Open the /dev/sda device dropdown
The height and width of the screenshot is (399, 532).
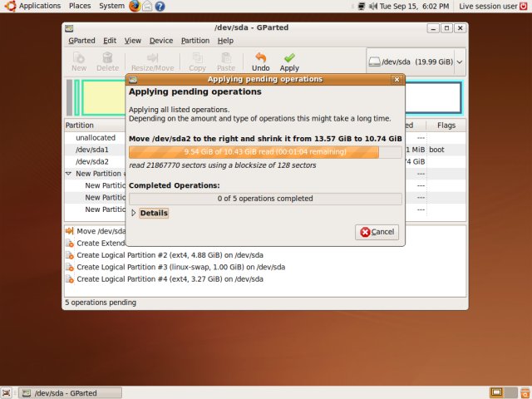[x=460, y=62]
